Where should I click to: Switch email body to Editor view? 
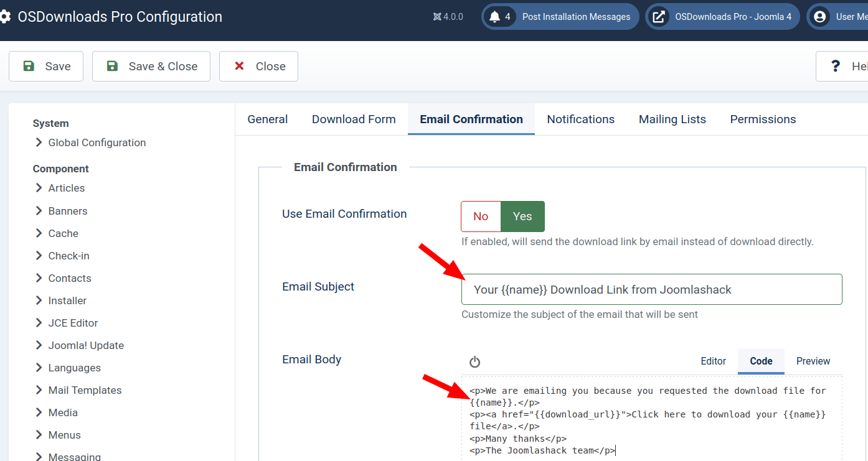click(714, 361)
